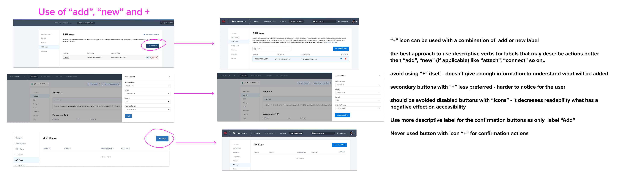Click the plus icon on dark Add Key button
The width and height of the screenshot is (644, 187).
[149, 46]
